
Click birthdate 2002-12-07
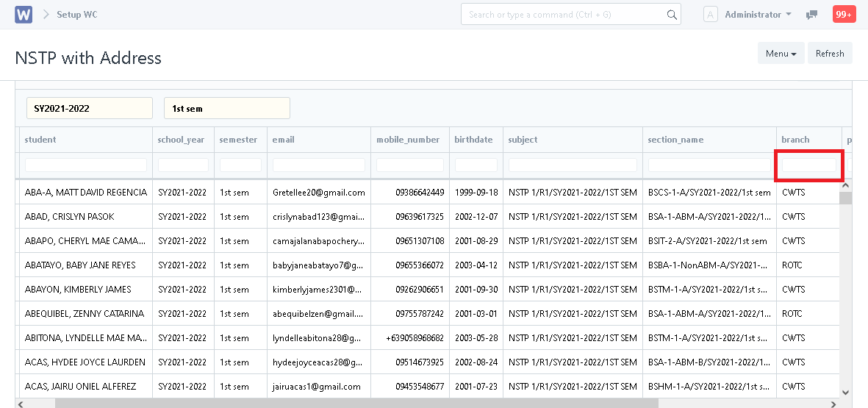[476, 216]
